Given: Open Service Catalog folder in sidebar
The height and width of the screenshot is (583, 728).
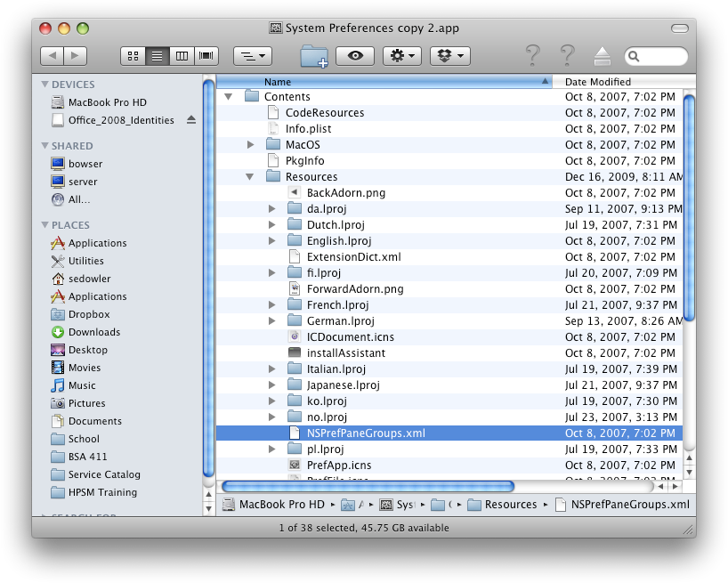Looking at the screenshot, I should coord(104,474).
